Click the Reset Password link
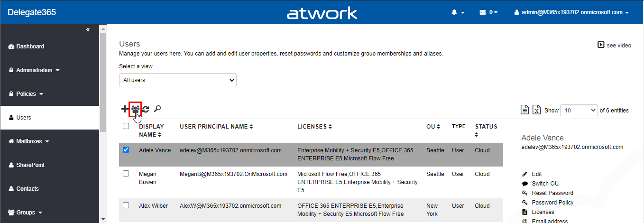This screenshot has height=223, width=644. click(552, 193)
